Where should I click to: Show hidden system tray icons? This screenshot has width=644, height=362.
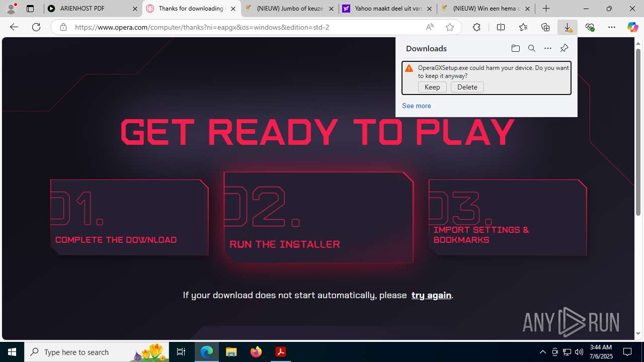pyautogui.click(x=542, y=352)
